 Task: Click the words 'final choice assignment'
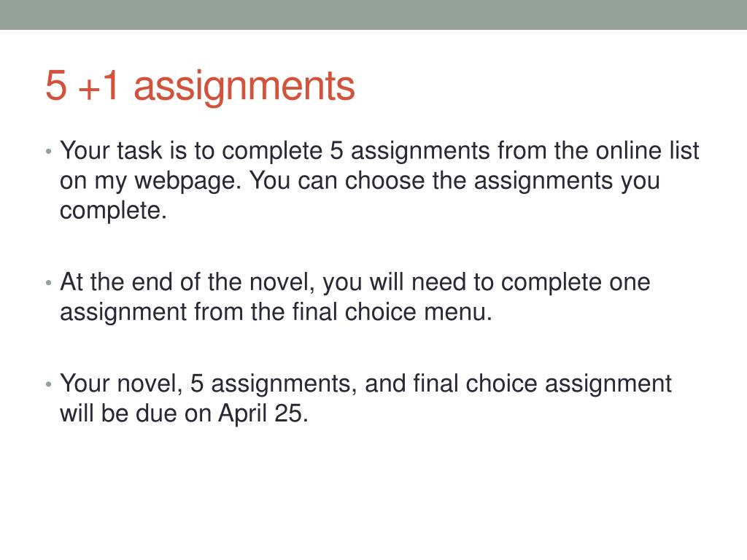pos(542,384)
